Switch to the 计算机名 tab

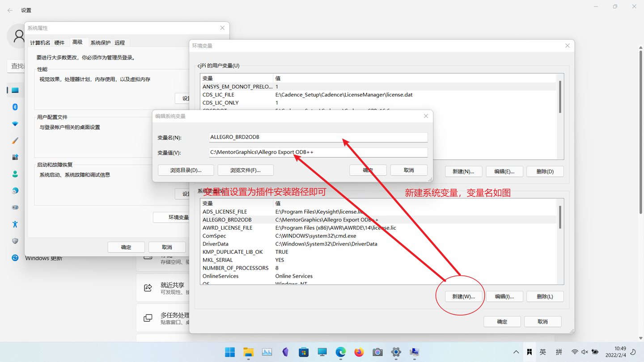pos(40,42)
